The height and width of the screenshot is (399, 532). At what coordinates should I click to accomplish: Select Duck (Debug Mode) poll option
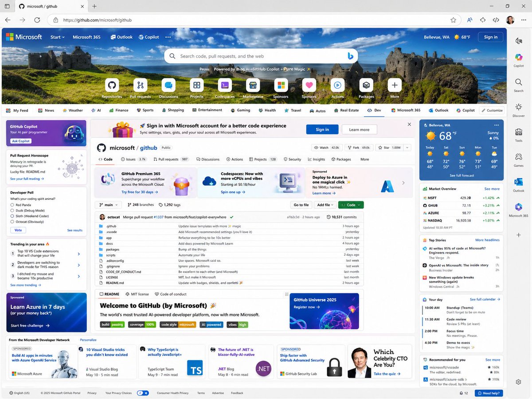[12, 211]
